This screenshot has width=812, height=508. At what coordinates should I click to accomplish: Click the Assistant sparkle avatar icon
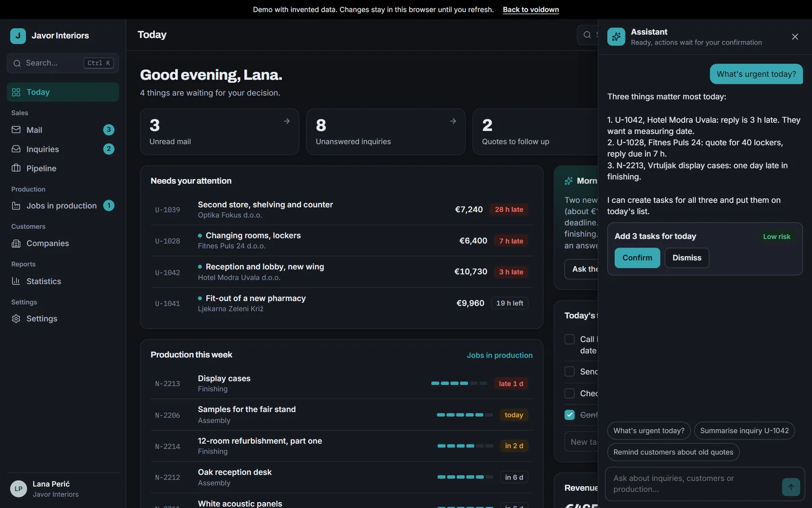coord(616,37)
